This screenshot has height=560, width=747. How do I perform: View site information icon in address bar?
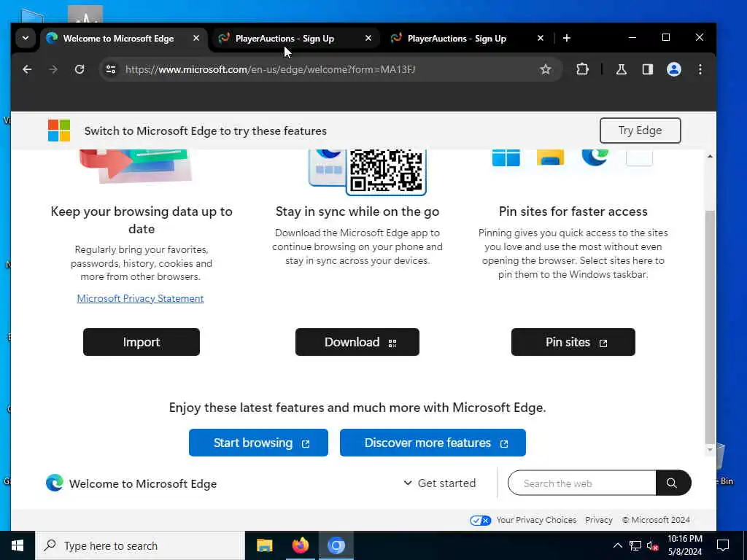(x=111, y=69)
